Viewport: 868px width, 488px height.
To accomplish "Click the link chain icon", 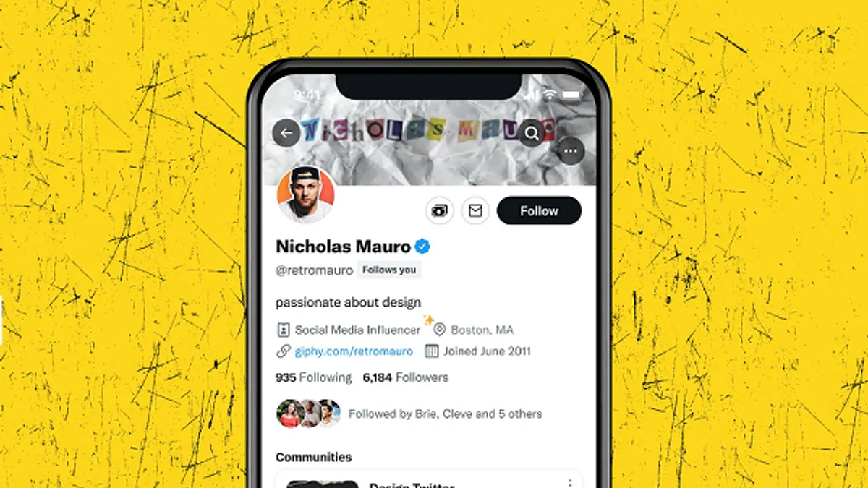I will [284, 351].
